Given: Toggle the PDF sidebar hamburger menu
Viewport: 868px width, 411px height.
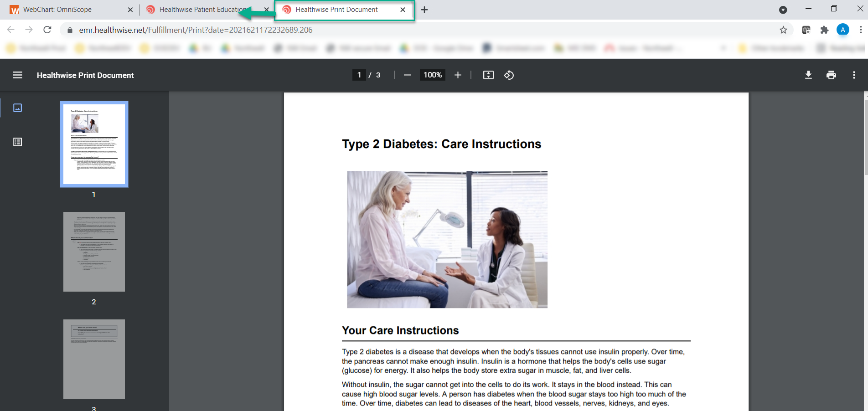Looking at the screenshot, I should (17, 75).
